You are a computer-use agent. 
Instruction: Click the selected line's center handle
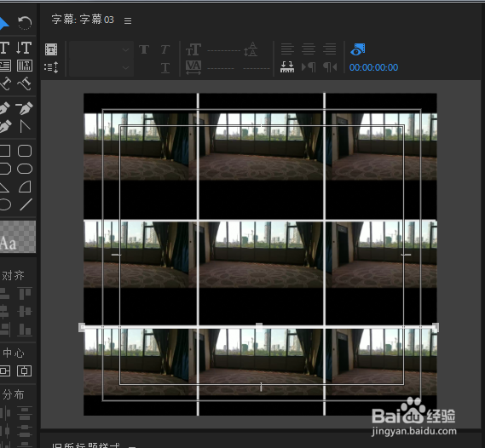[x=259, y=326]
